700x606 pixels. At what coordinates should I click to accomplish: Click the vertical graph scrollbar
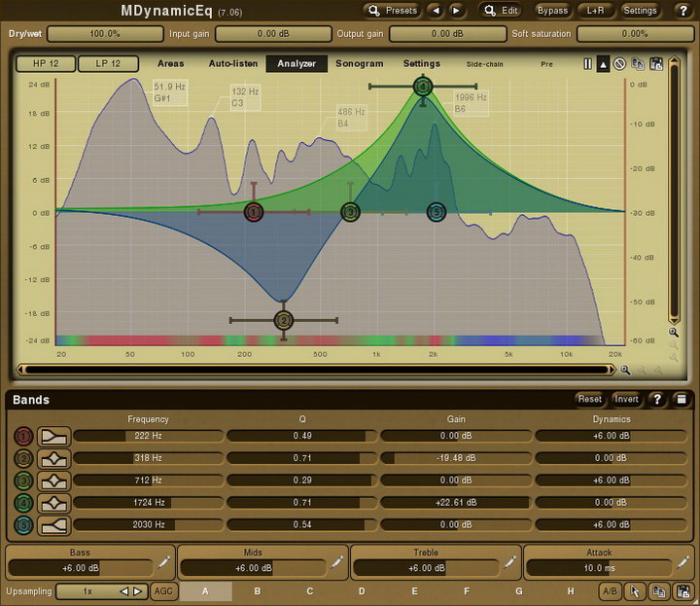tap(674, 191)
